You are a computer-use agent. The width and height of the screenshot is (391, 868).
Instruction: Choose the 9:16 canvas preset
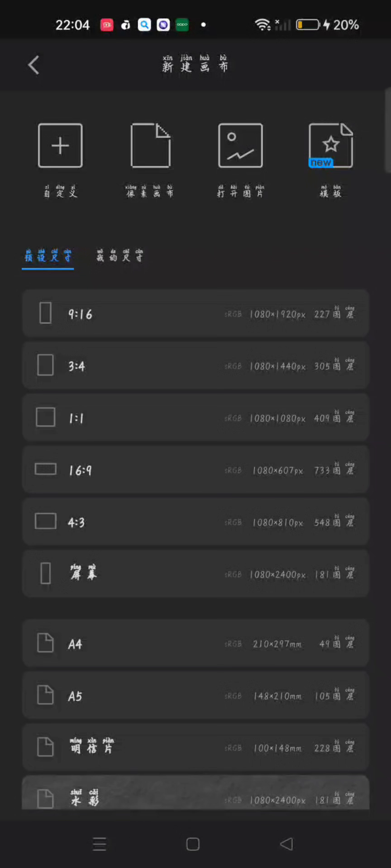pos(195,314)
